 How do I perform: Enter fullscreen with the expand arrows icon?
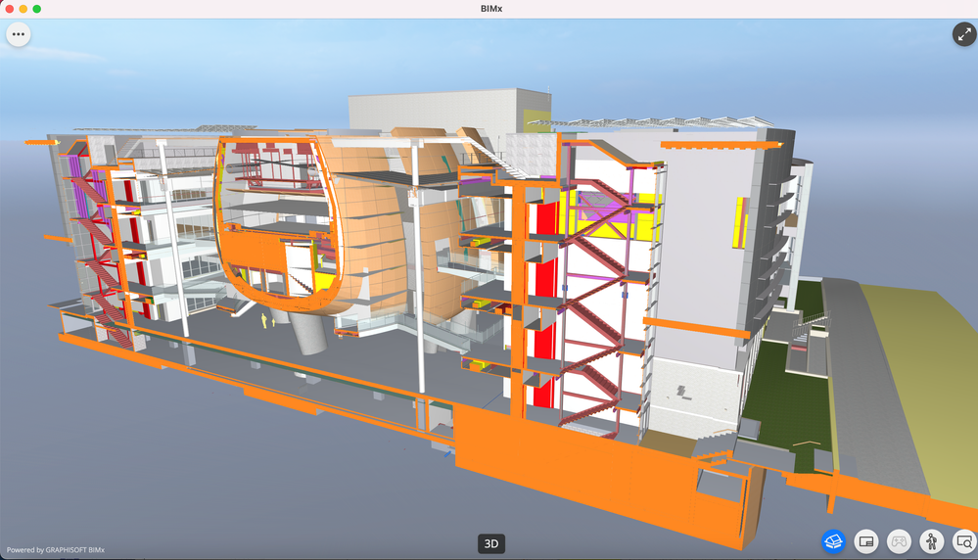(x=964, y=34)
